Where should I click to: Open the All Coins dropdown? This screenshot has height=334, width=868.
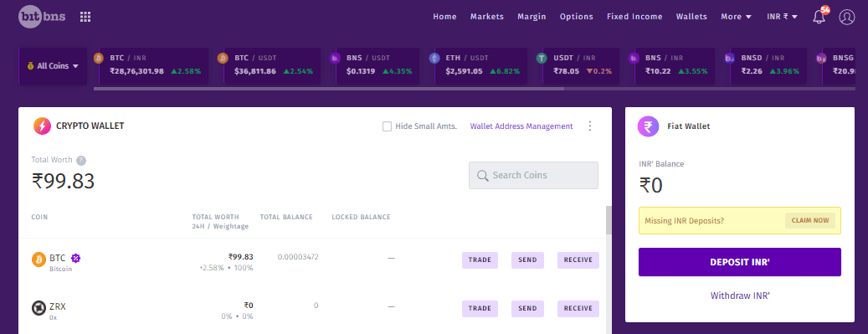(x=53, y=66)
